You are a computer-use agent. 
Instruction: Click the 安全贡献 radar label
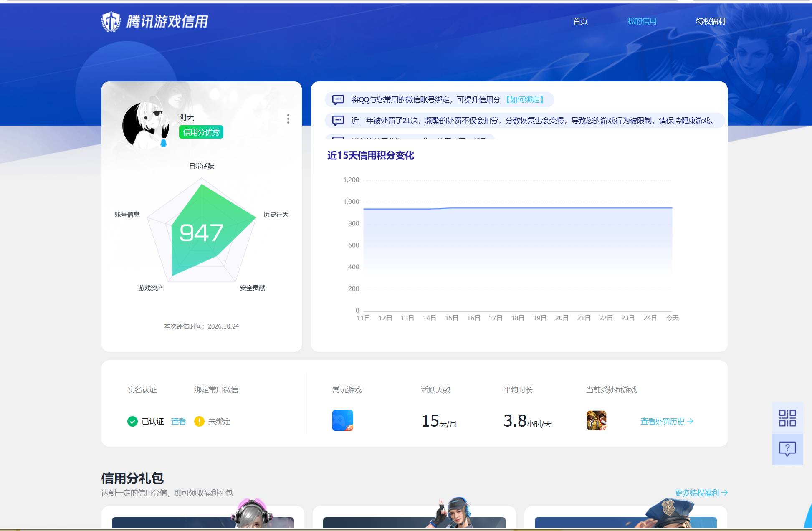pos(252,288)
